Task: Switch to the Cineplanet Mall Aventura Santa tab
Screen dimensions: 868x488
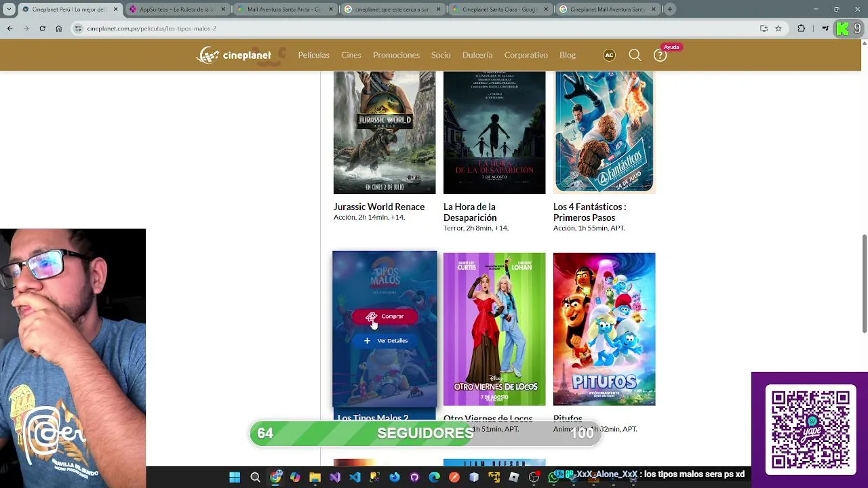Action: (607, 9)
